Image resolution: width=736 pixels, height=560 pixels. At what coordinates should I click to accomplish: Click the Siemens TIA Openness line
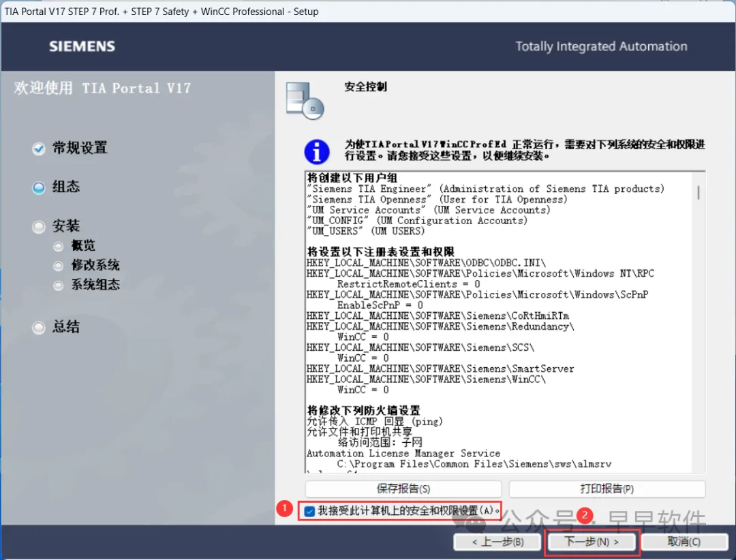click(x=437, y=200)
